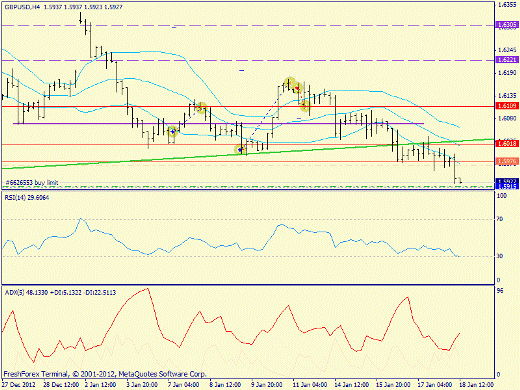Click the red 1.6018 price level tag

click(507, 143)
